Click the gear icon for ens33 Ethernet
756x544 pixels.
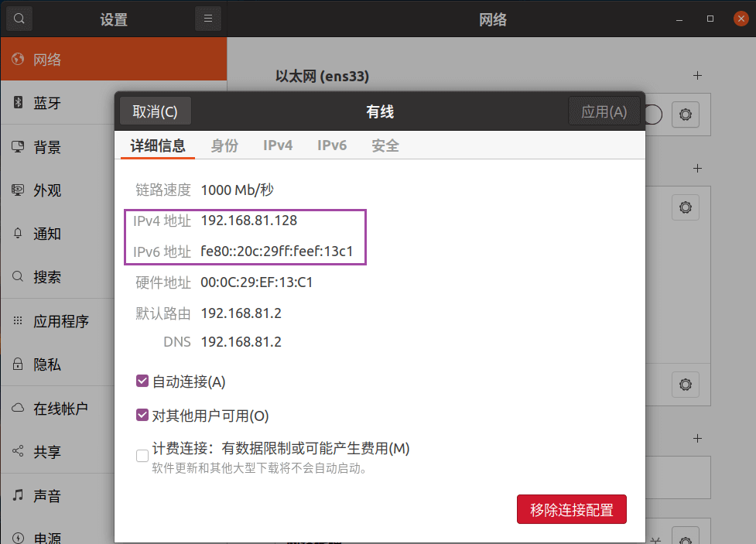click(x=685, y=115)
